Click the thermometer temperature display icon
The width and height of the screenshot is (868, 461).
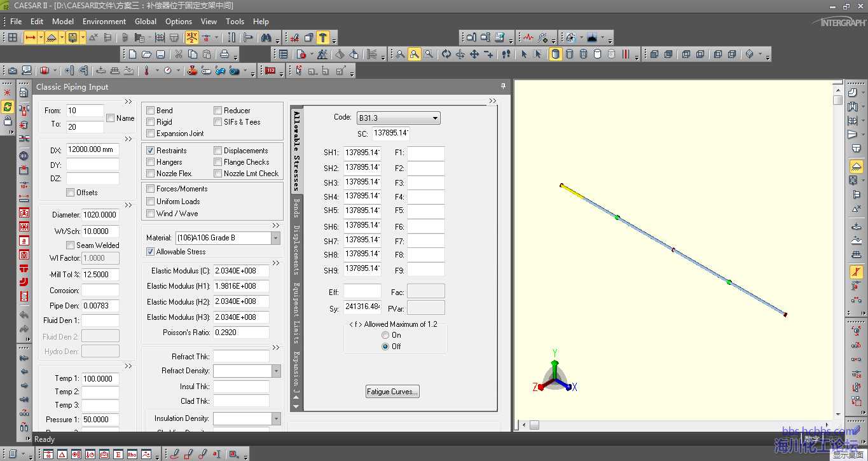146,71
